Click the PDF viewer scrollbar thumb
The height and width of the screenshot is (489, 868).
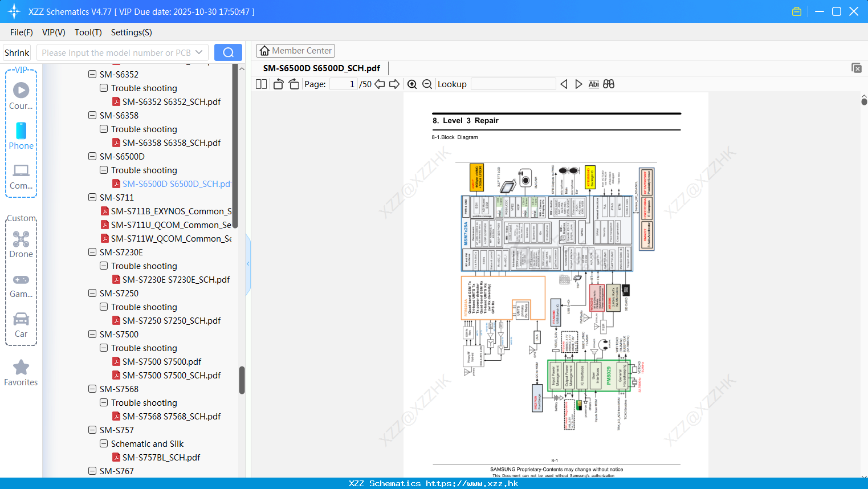click(x=864, y=101)
